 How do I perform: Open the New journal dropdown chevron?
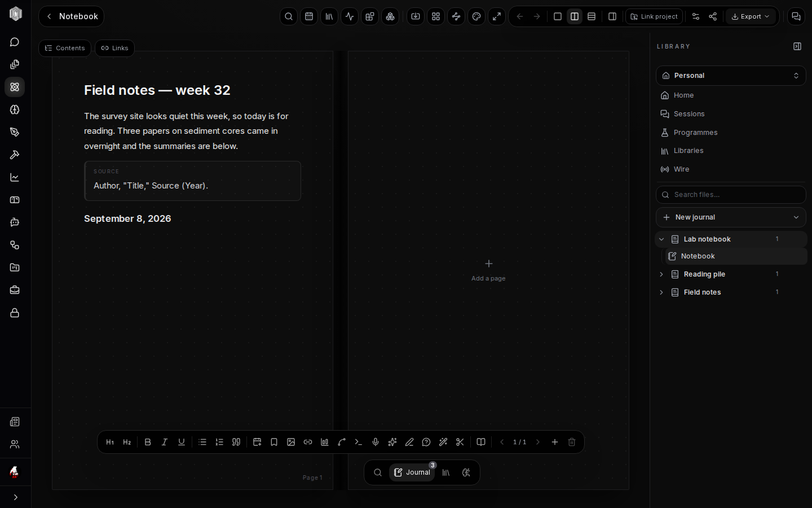pos(796,217)
